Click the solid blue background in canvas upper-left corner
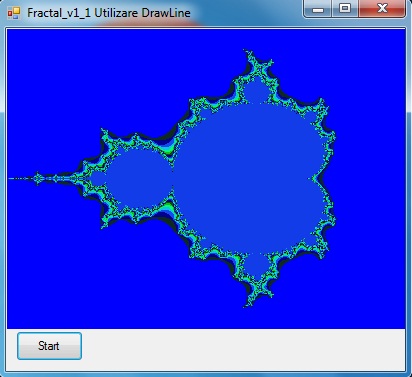This screenshot has height=377, width=412. [x=40, y=60]
